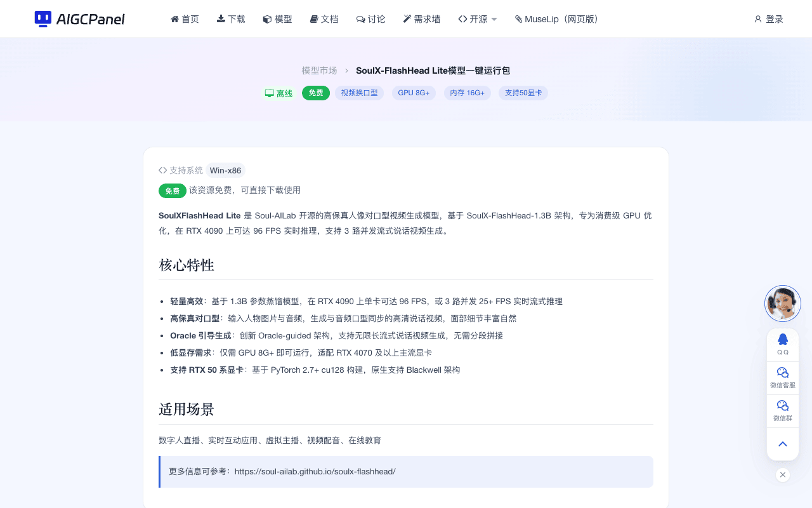Open 微信客服 WeChat support
The height and width of the screenshot is (508, 812).
tap(783, 377)
